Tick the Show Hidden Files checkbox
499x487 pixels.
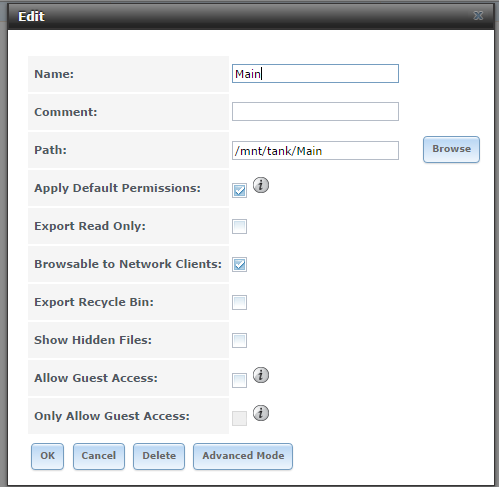(x=239, y=340)
